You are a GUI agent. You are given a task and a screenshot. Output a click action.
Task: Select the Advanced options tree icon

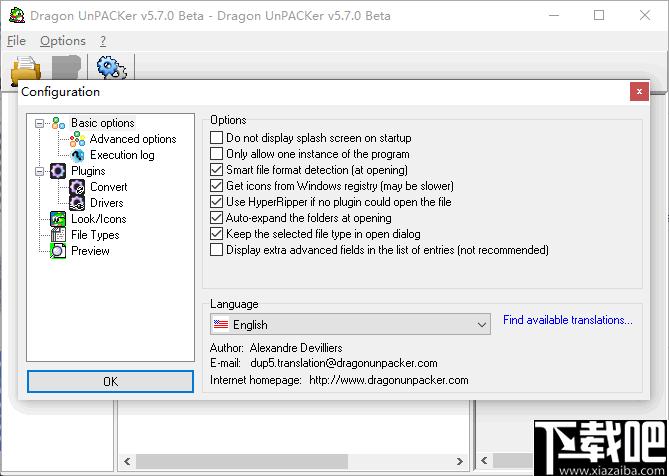pos(77,139)
